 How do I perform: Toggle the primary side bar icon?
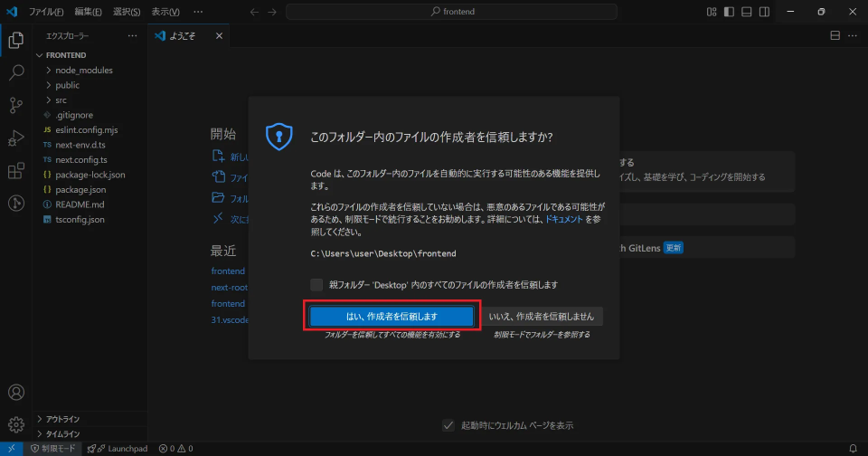[x=729, y=12]
